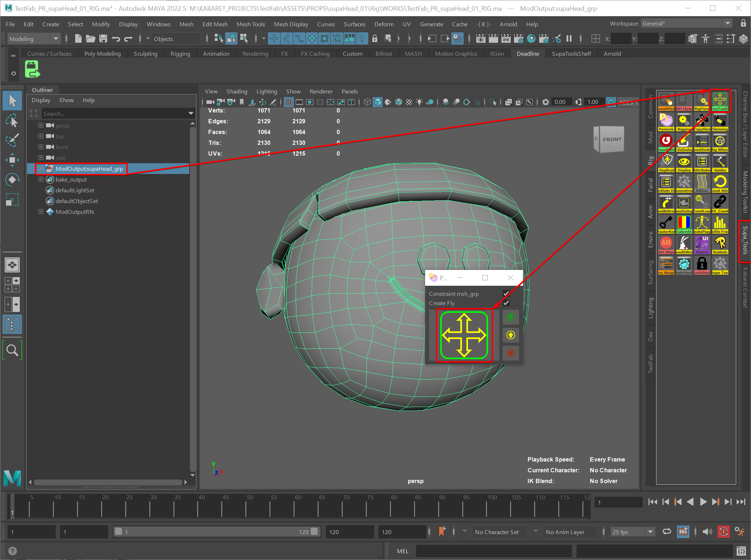The height and width of the screenshot is (560, 751).
Task: Click the Pymonk shelf icon
Action: (x=666, y=121)
